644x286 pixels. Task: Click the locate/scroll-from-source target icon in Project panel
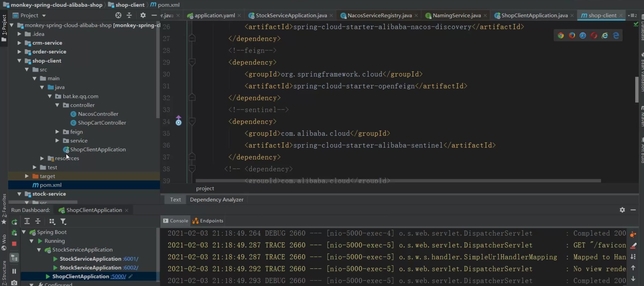tap(118, 15)
